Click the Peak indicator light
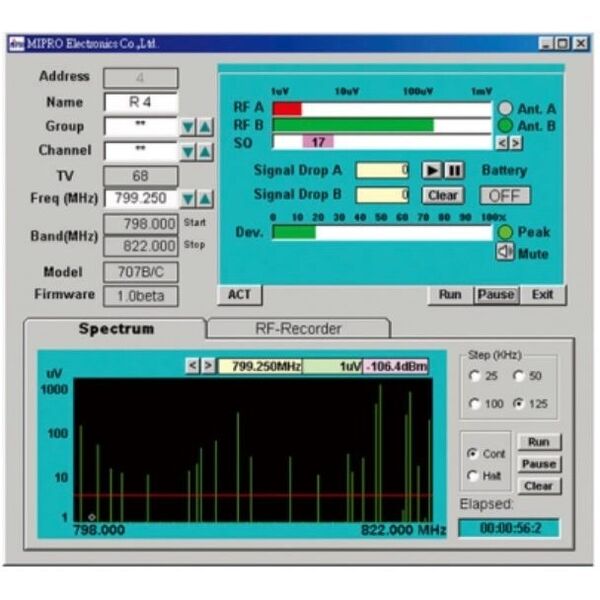 [505, 232]
